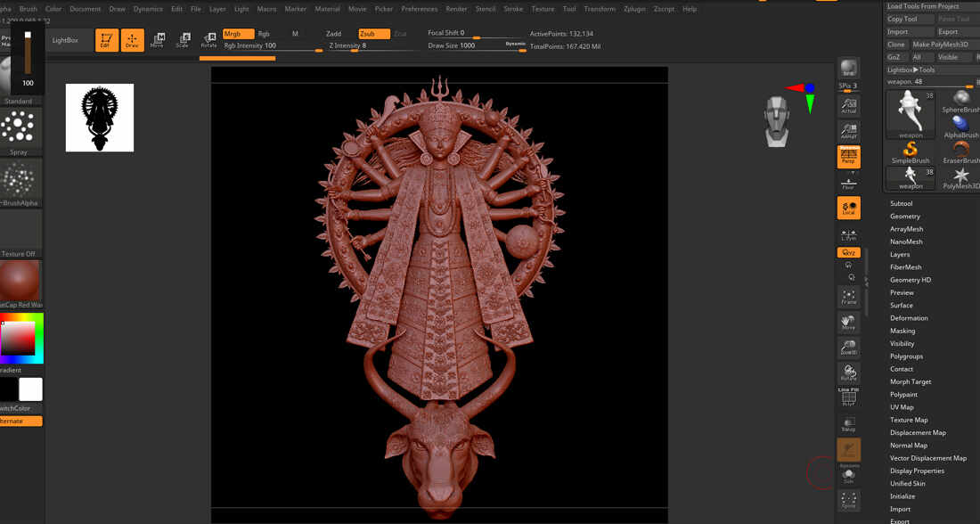Select the PolyMesh3D star tool
The width and height of the screenshot is (980, 524).
[960, 177]
